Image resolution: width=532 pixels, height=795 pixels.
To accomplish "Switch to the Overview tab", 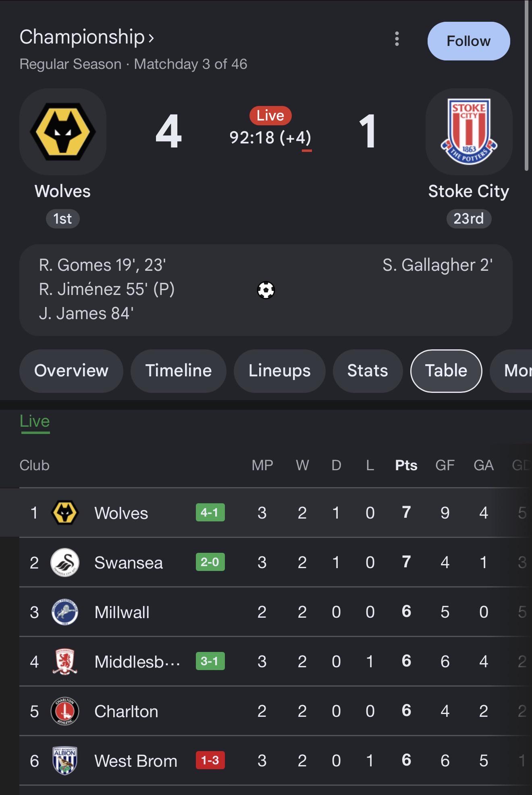I will point(71,371).
